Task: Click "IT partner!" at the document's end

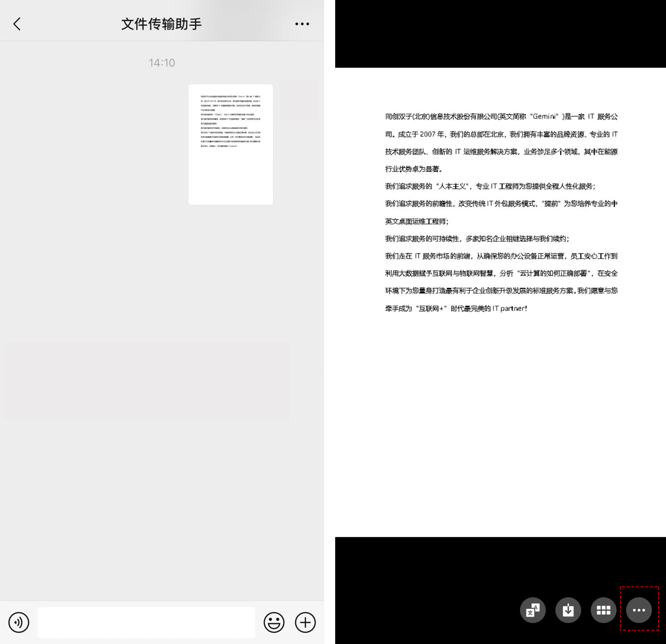Action: (510, 308)
